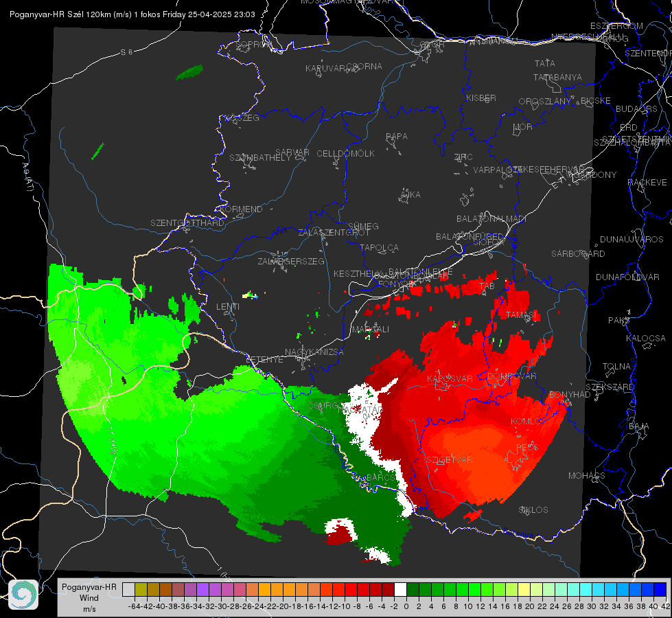Click the BONYHAD label

pos(570,395)
